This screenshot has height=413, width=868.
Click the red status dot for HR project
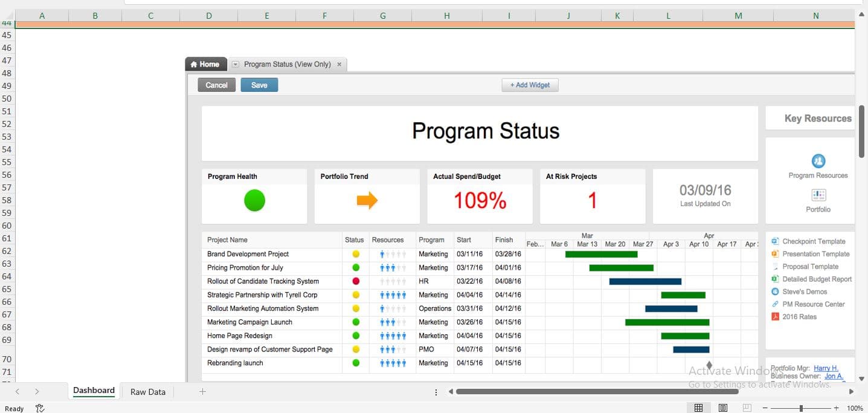(x=356, y=281)
